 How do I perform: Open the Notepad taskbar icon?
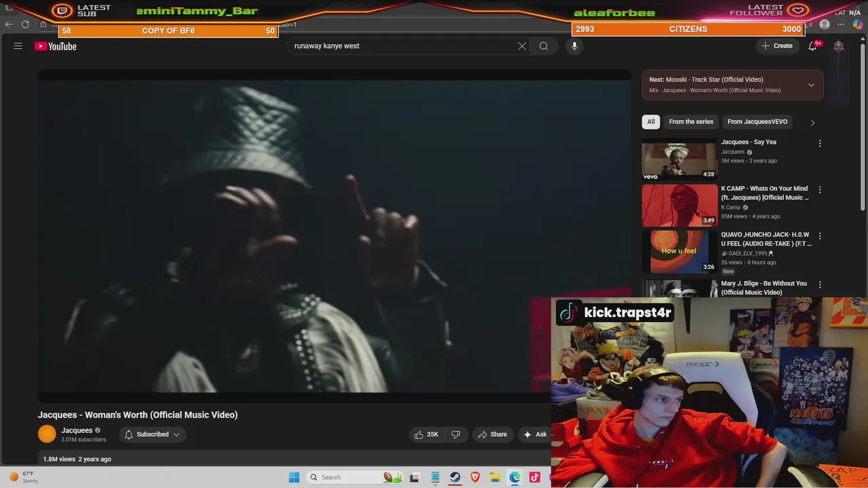click(x=435, y=477)
